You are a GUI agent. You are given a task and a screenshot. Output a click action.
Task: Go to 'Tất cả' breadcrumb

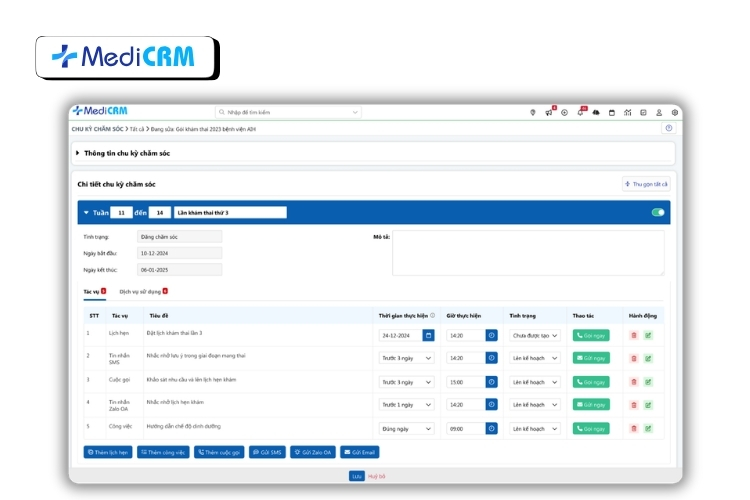(137, 129)
